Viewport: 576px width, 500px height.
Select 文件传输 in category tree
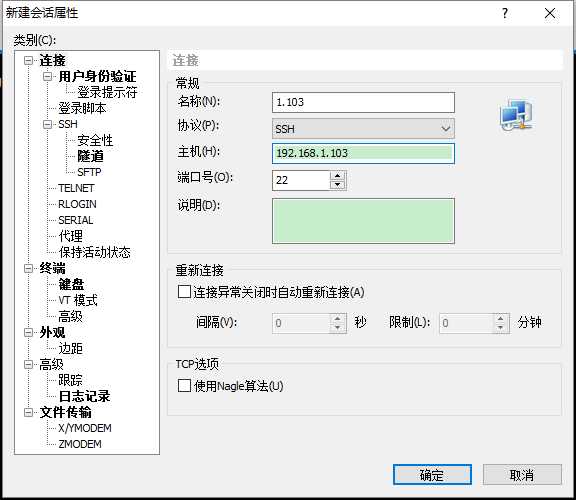65,412
